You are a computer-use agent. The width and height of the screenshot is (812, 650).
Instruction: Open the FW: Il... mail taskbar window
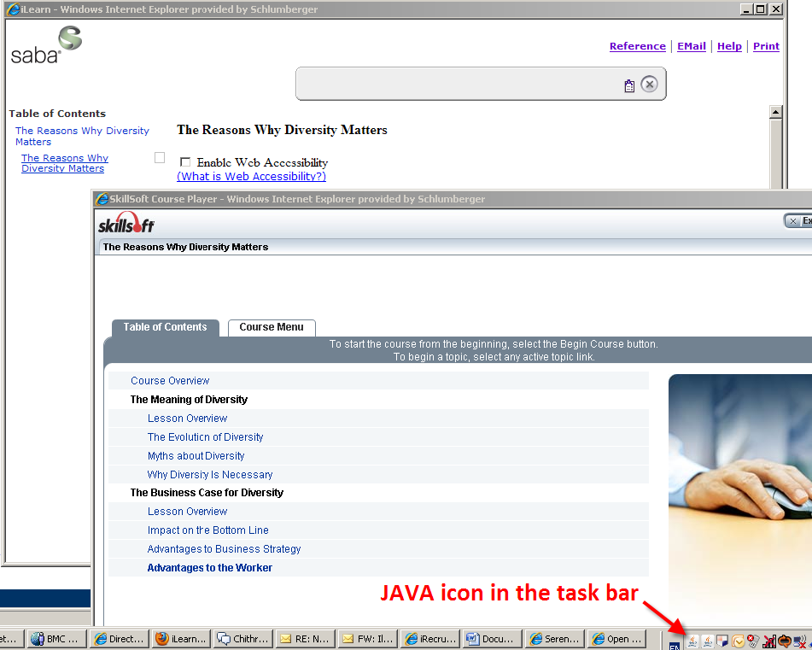368,639
